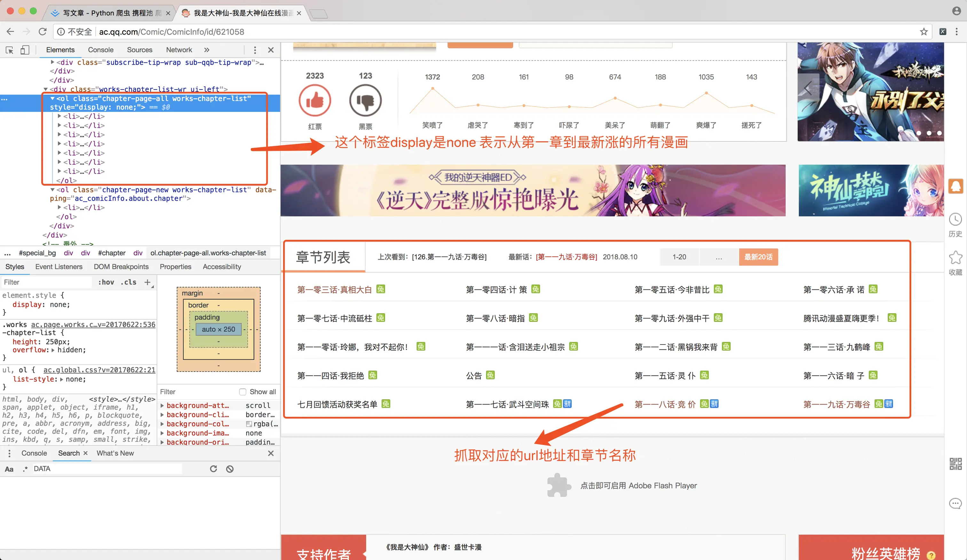This screenshot has height=560, width=967.
Task: Open the Network tab
Action: pyautogui.click(x=179, y=50)
